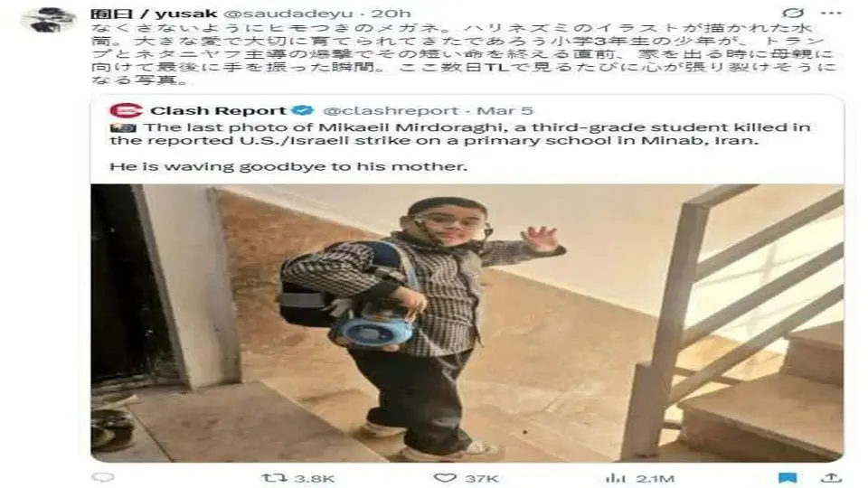This screenshot has width=868, height=488.
Task: Repost this tweet using retweet icon
Action: 274,477
